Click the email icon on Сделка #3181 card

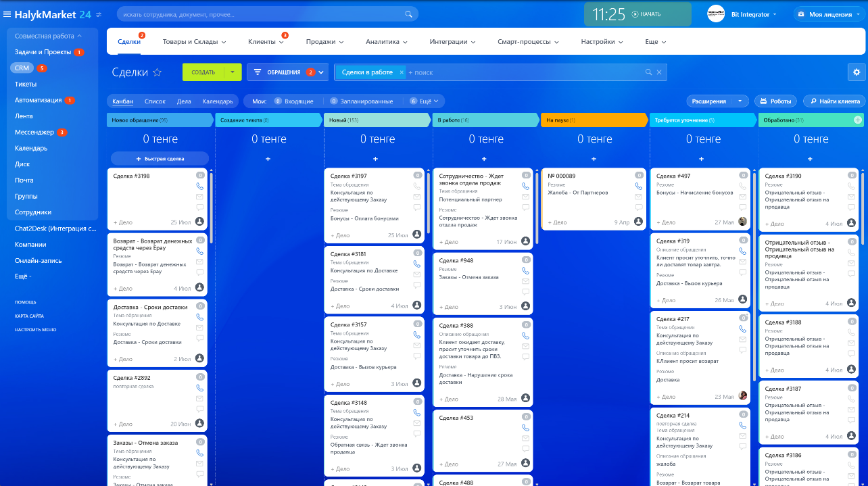click(x=416, y=275)
